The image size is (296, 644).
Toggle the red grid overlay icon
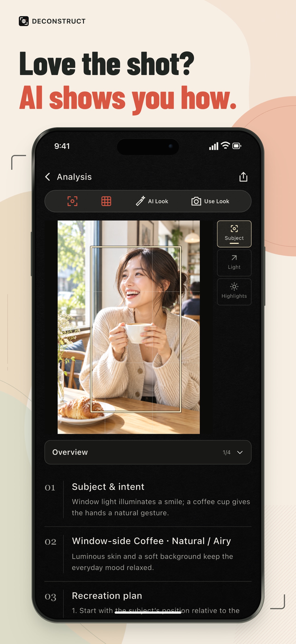[x=106, y=201]
